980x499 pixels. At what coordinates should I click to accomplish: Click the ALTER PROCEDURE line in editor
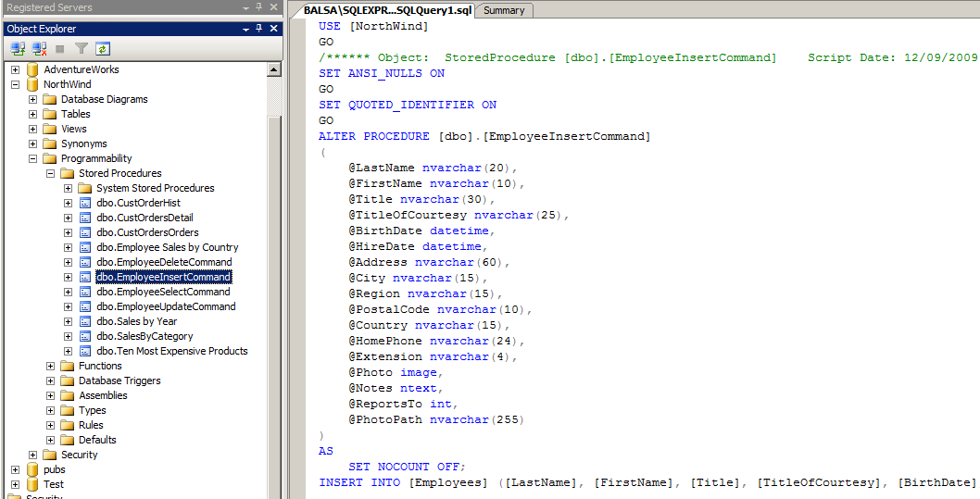click(x=484, y=136)
